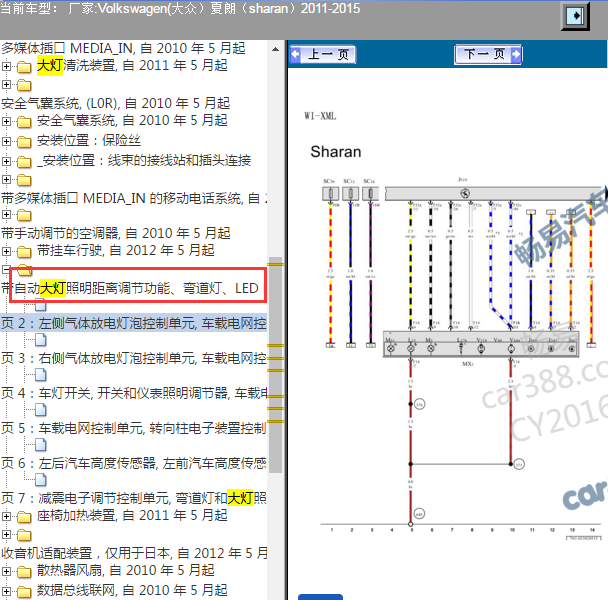Select 多媒体插口 MEDIA_IN, 自 2010 年 5 月起
608x600 pixels.
[x=123, y=48]
